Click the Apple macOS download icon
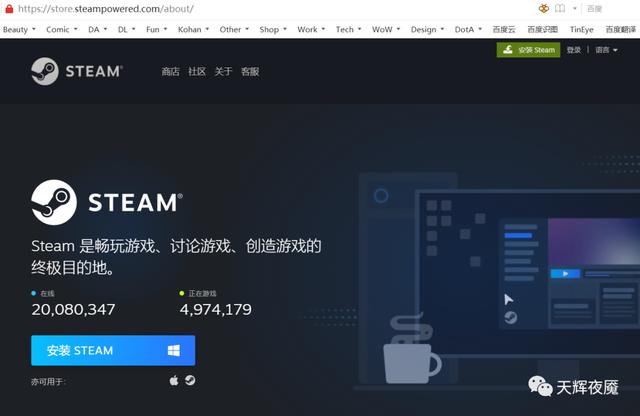 point(174,380)
